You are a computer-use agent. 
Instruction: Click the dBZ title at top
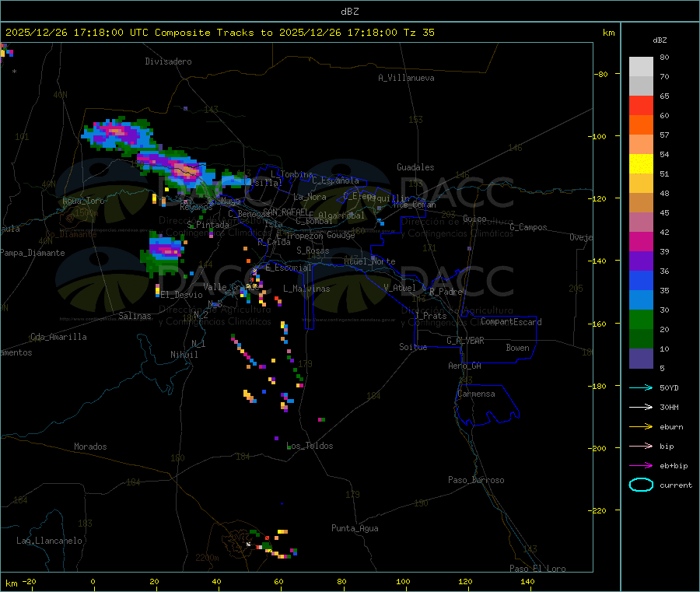pos(349,12)
